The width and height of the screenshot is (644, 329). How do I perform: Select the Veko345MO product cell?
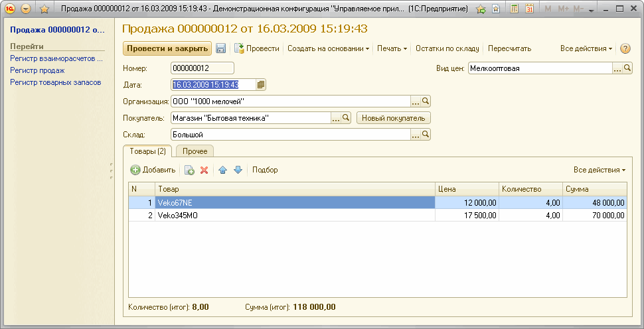295,215
